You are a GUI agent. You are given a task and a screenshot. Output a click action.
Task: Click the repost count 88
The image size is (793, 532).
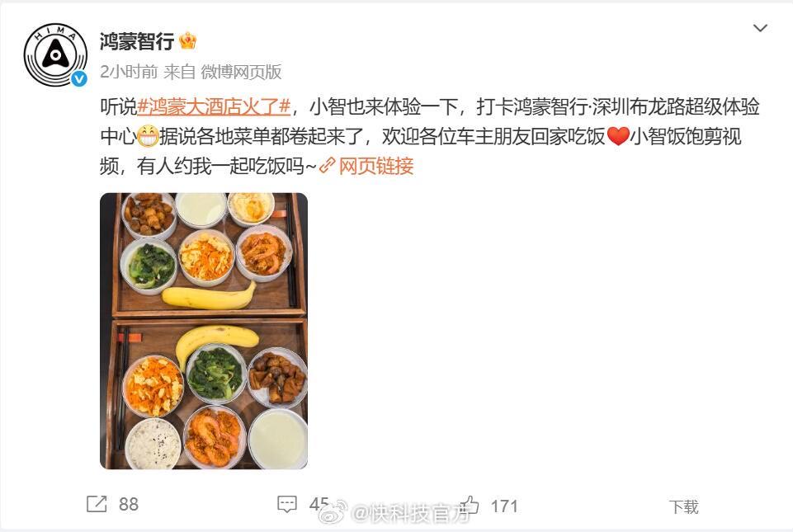(129, 504)
